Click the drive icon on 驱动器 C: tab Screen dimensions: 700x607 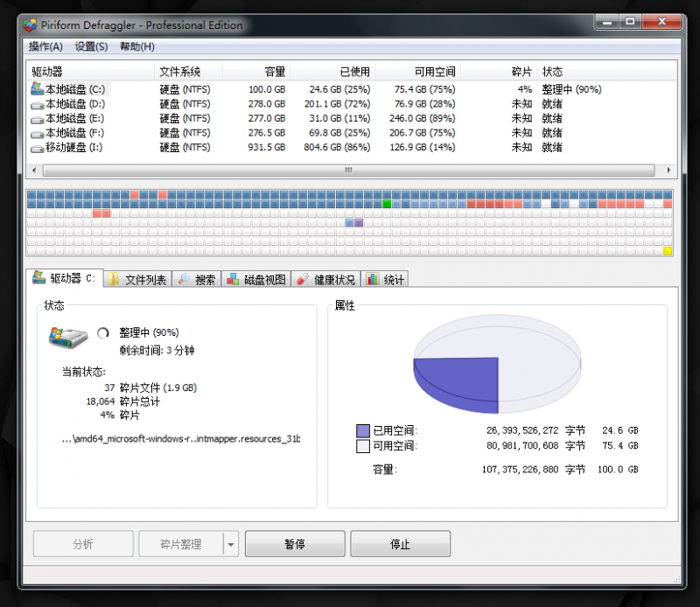pos(38,277)
